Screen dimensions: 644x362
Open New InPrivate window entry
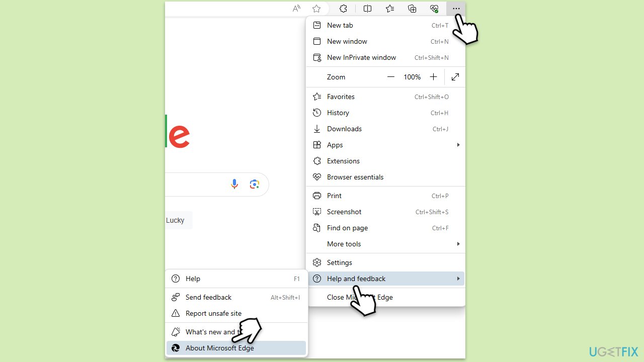385,57
